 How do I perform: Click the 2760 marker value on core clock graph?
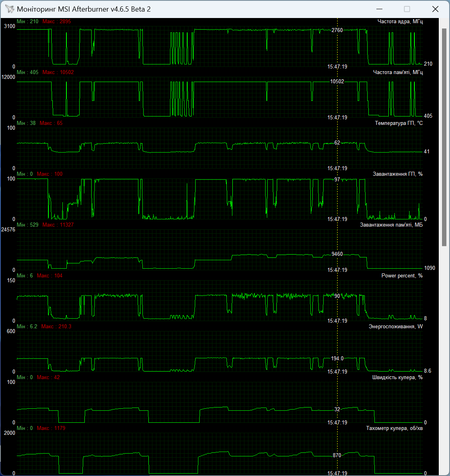337,30
